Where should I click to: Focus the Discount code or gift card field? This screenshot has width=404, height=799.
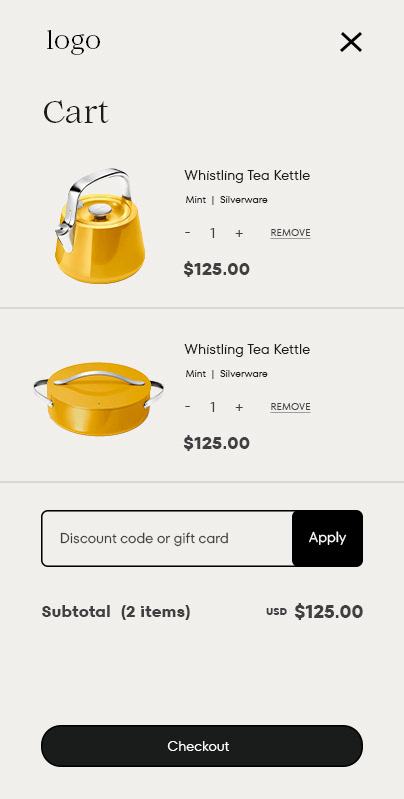(x=167, y=538)
